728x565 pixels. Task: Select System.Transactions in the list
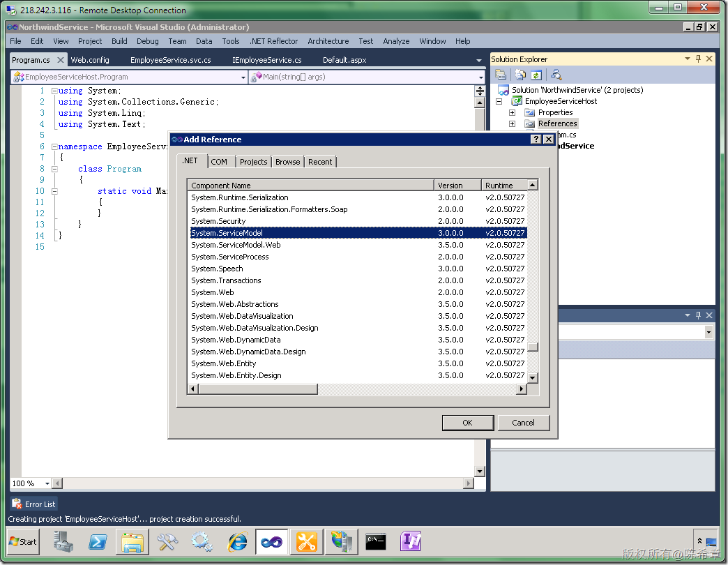[358, 280]
